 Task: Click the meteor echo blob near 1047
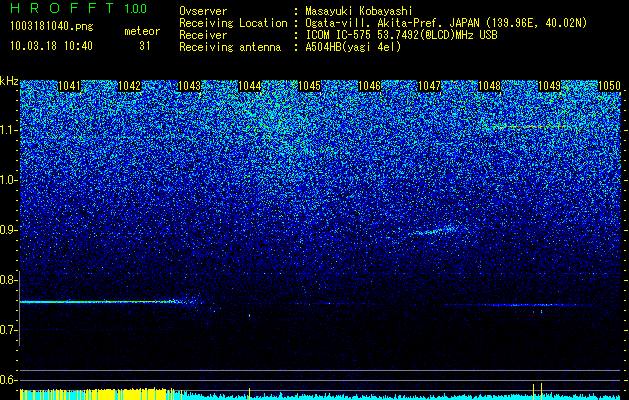[x=434, y=231]
